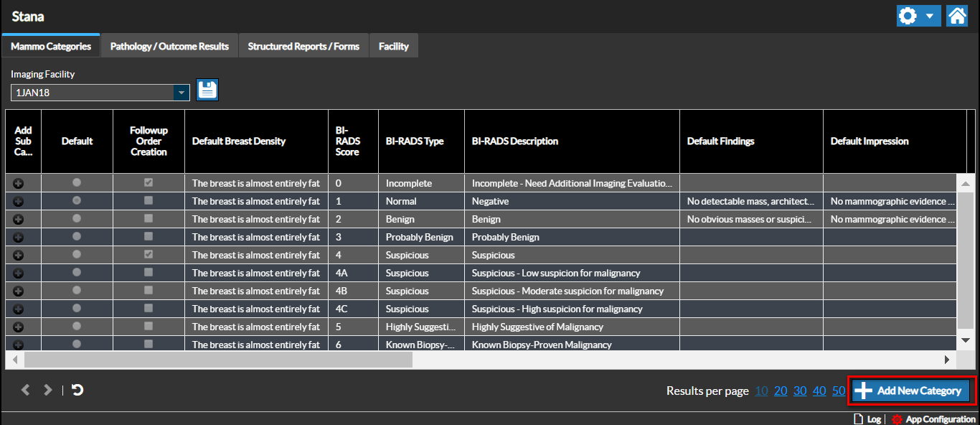Expand the Imaging Facility dropdown
The height and width of the screenshot is (425, 980).
[182, 93]
